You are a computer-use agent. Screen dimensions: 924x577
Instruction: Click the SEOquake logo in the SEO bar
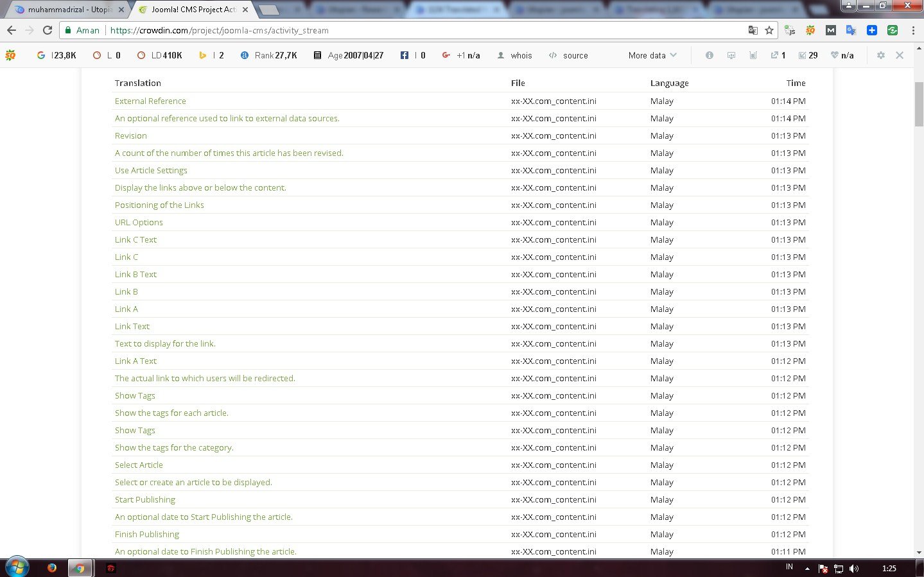[10, 55]
